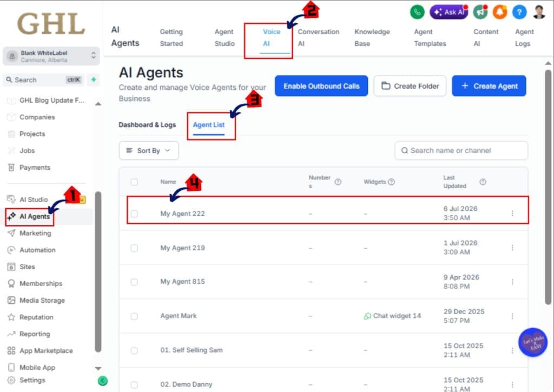
Task: Switch to the Agent Templates tab
Action: (430, 37)
